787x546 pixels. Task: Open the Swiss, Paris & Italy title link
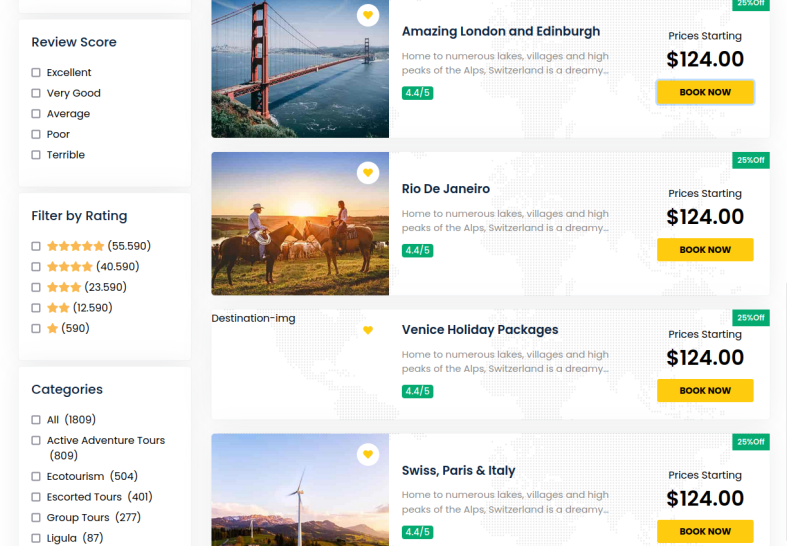click(x=458, y=471)
